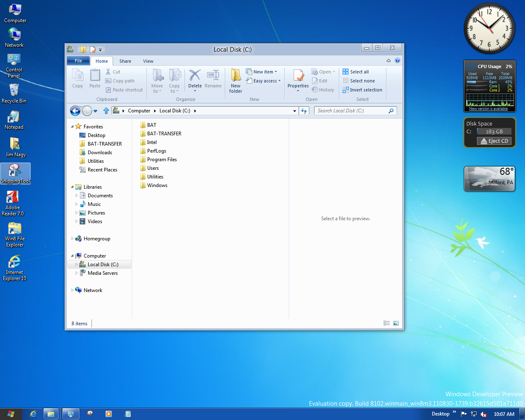525x420 pixels.
Task: Click Search Local Disk (C:) box
Action: coord(355,111)
